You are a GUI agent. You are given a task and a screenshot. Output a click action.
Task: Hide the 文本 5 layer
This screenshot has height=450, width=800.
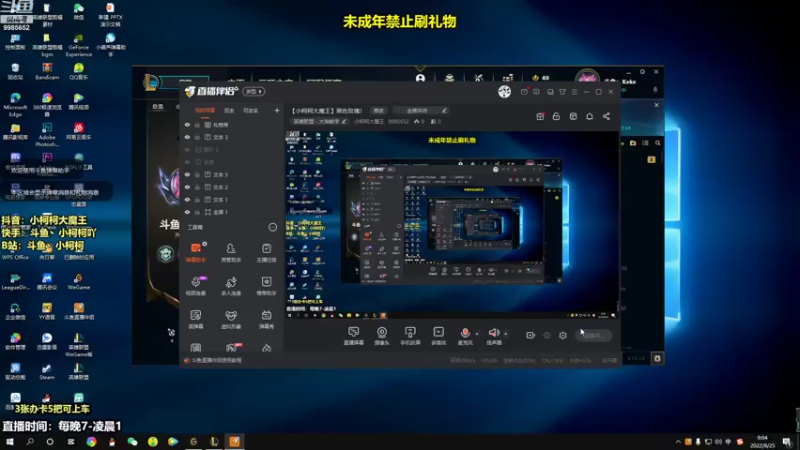click(187, 174)
